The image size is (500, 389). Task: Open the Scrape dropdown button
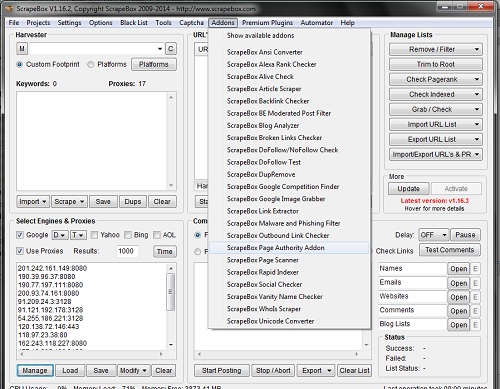tap(69, 202)
